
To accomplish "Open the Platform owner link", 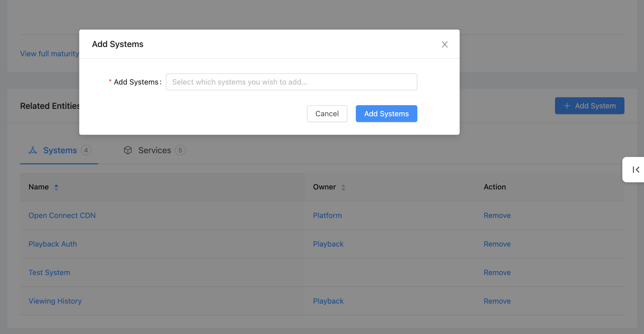I will [328, 215].
